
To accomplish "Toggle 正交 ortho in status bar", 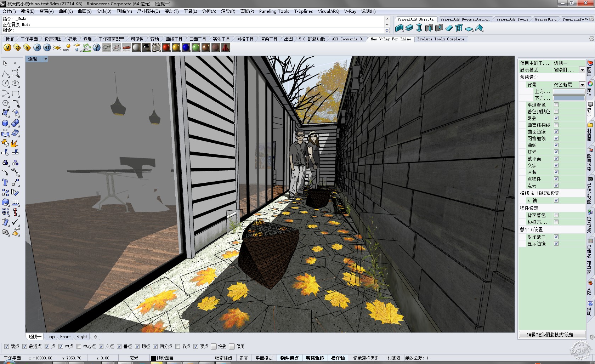I will coord(244,358).
